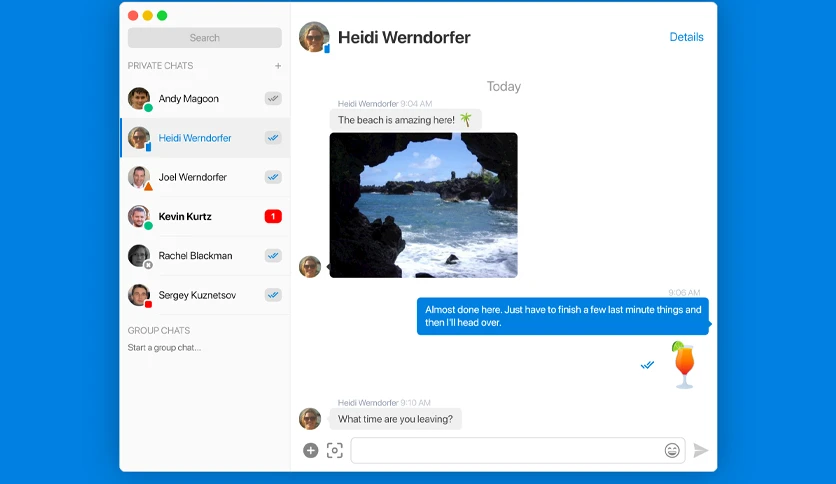Click 'Heidi Werndorfer 9:04 AM' sender label
Viewport: 836px width, 484px height.
(384, 103)
